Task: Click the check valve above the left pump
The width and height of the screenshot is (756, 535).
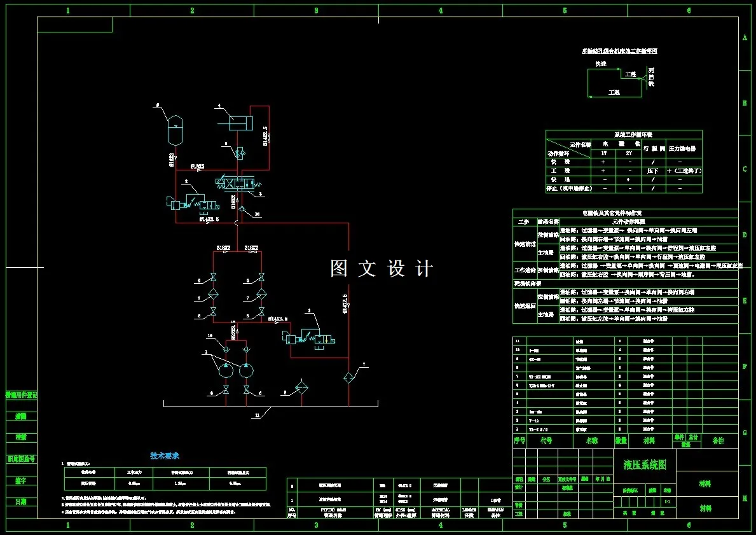Action: (226, 349)
